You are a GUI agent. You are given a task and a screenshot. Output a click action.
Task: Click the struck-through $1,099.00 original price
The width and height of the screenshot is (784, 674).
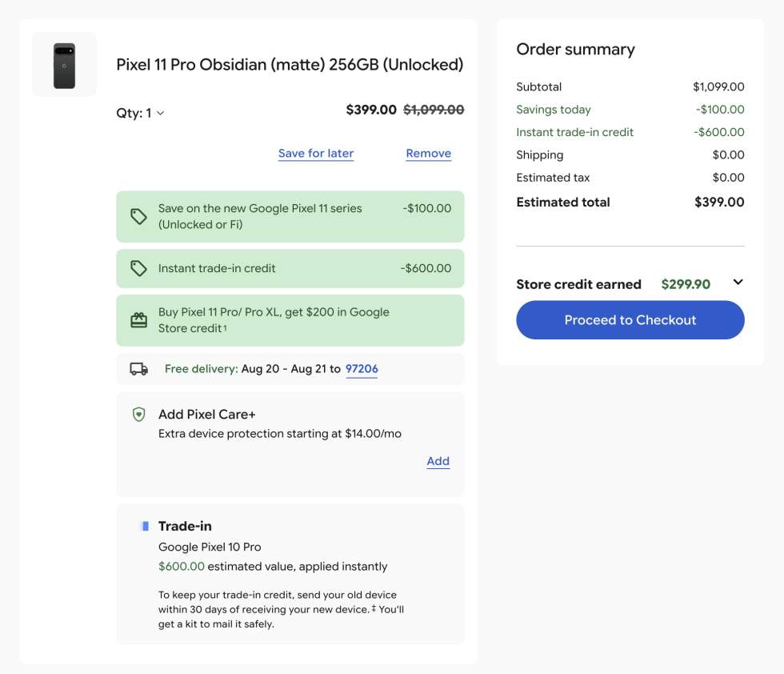[x=434, y=110]
